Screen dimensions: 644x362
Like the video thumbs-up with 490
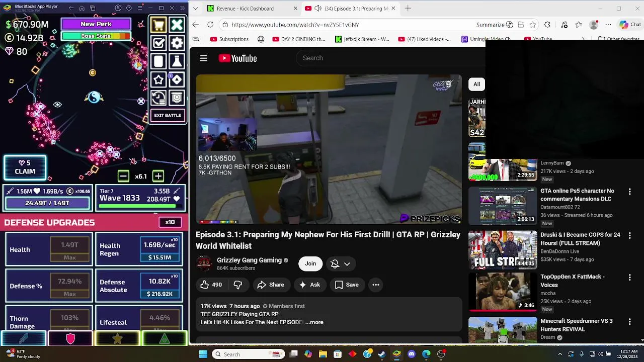point(211,285)
